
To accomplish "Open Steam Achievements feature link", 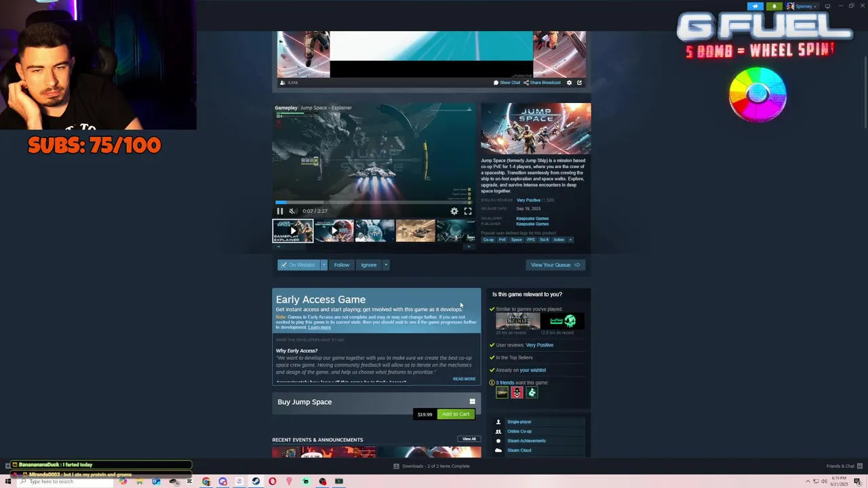I will pos(526,441).
